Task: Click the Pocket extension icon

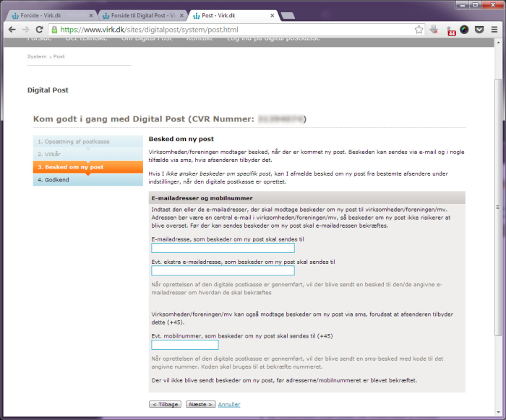Action: pyautogui.click(x=479, y=30)
